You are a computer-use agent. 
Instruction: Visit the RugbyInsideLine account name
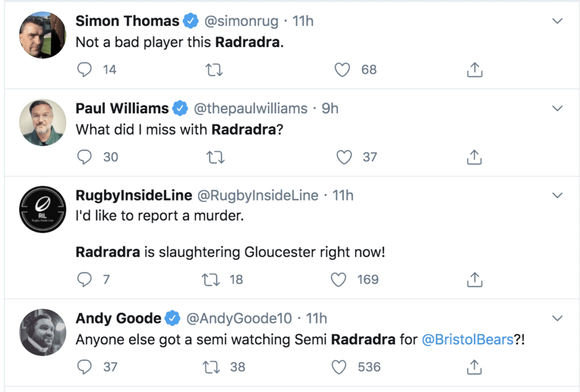[x=134, y=195]
